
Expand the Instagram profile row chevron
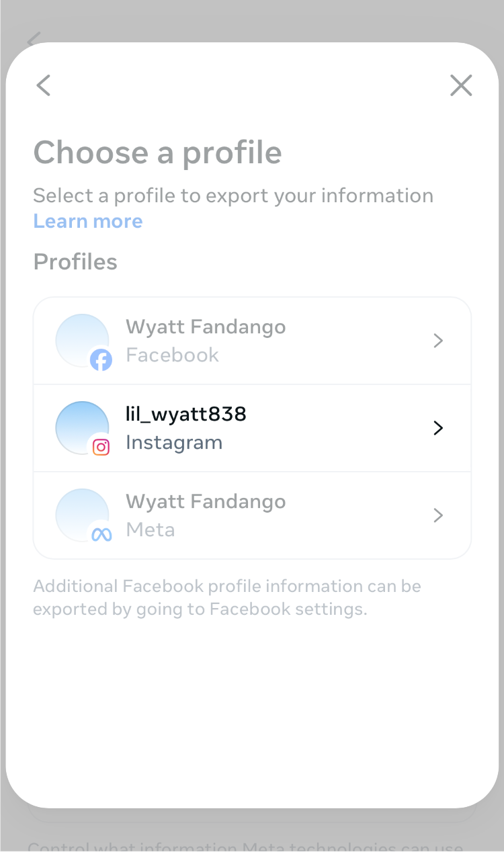(438, 428)
